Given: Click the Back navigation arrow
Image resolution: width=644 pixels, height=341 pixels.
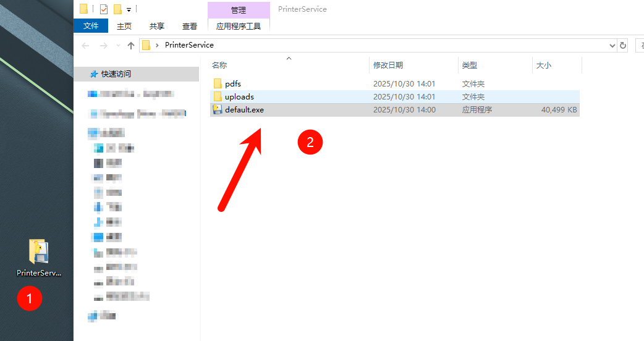Looking at the screenshot, I should coord(85,46).
